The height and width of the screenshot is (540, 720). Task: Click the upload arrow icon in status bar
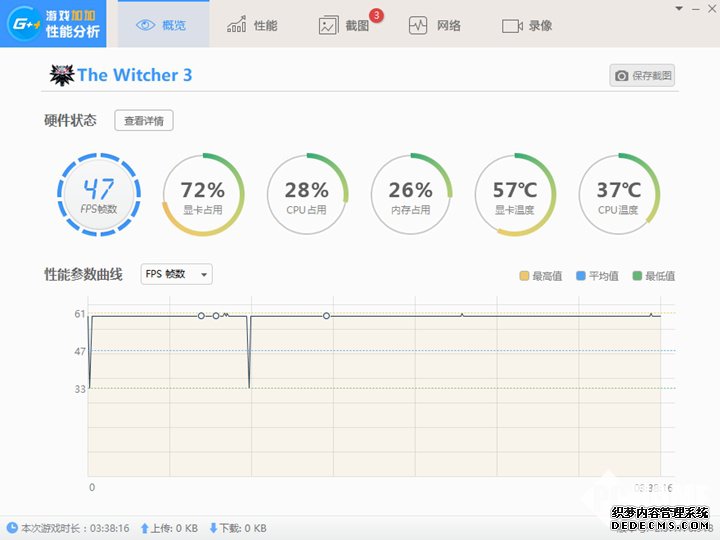coord(144,528)
